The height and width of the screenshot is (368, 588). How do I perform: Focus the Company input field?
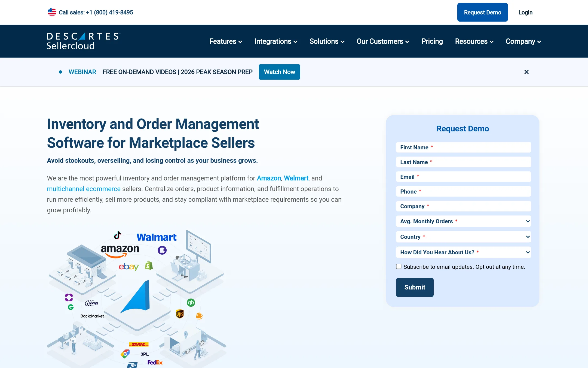click(x=463, y=206)
